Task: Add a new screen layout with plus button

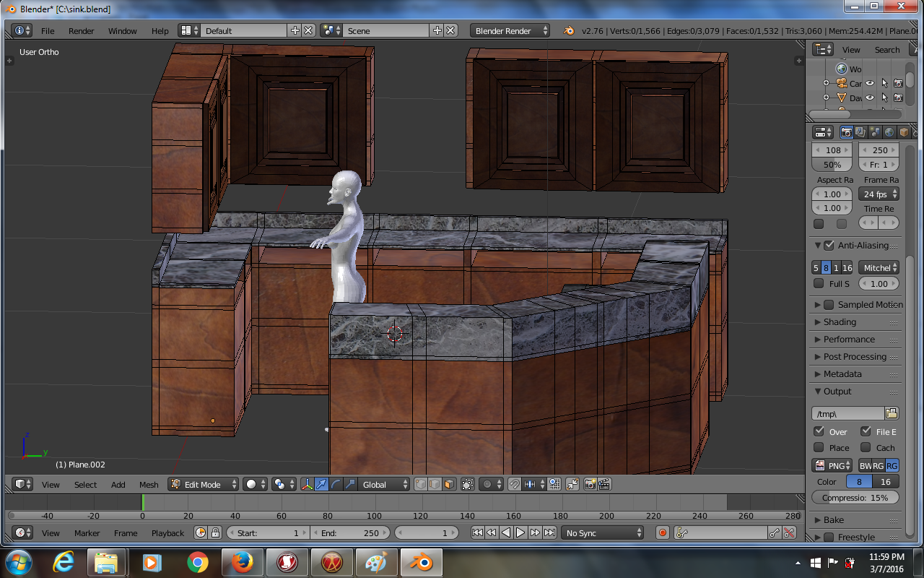Action: pos(295,30)
